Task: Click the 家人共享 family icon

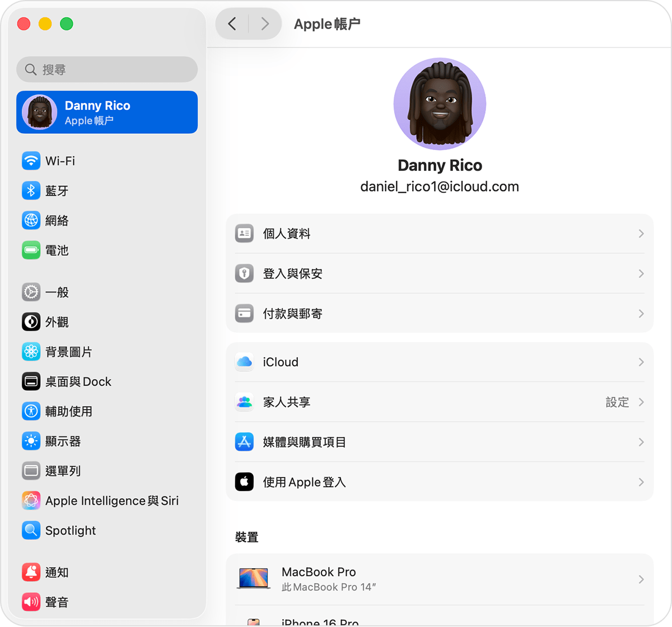Action: click(244, 401)
